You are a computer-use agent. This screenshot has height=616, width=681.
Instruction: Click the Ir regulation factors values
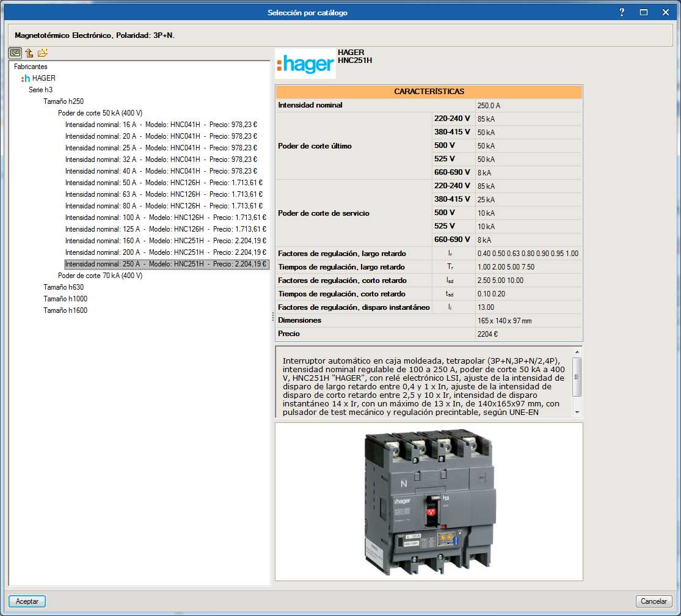coord(528,253)
